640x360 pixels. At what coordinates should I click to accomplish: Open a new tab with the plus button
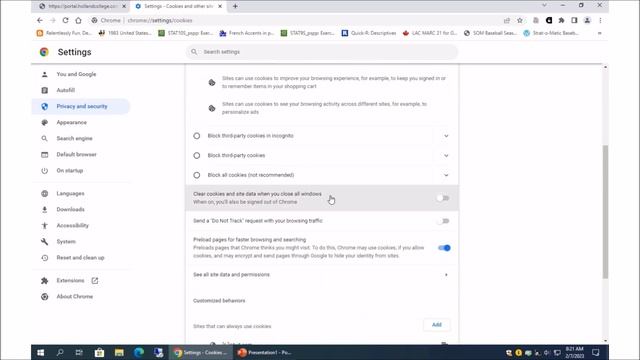point(235,6)
